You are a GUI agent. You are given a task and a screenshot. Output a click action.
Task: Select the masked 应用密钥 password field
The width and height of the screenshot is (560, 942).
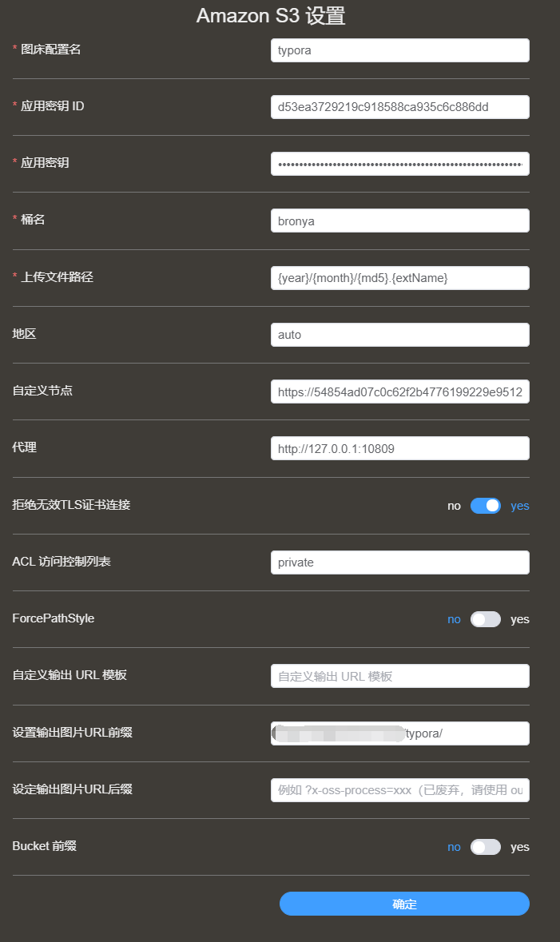tap(400, 164)
